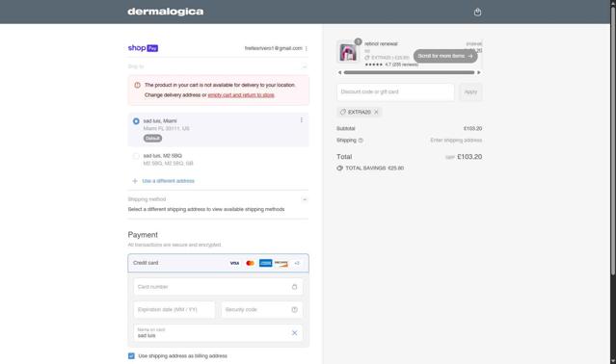616x364 pixels.
Task: Remove the EXTRA20 discount code
Action: pos(376,112)
